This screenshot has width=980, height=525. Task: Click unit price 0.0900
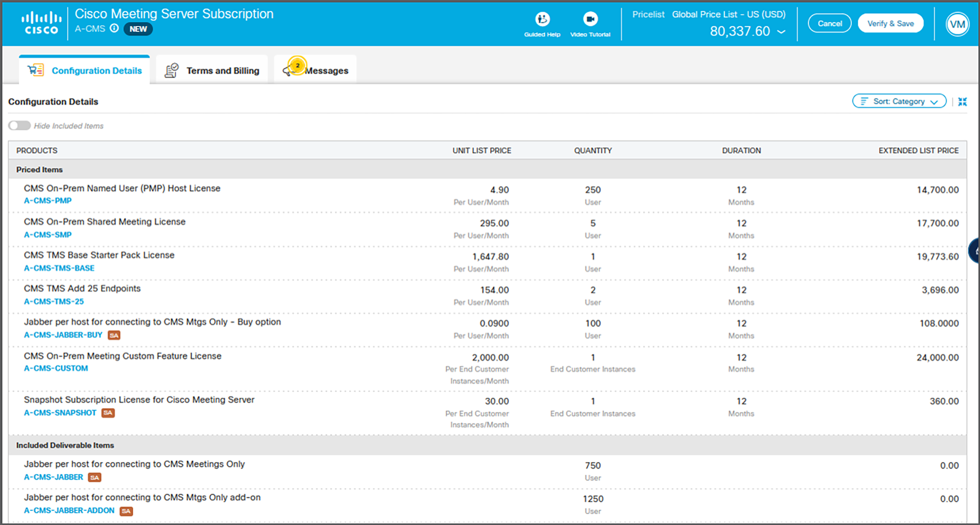[494, 324]
